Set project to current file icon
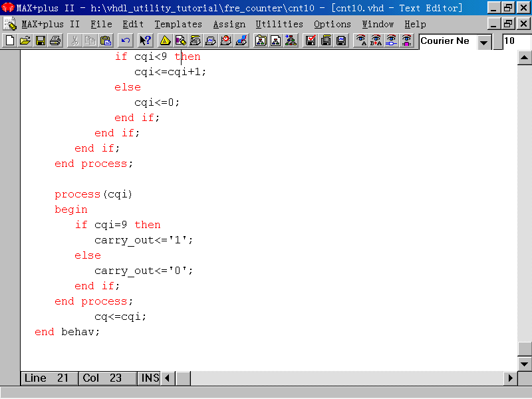The width and height of the screenshot is (532, 399). point(276,41)
